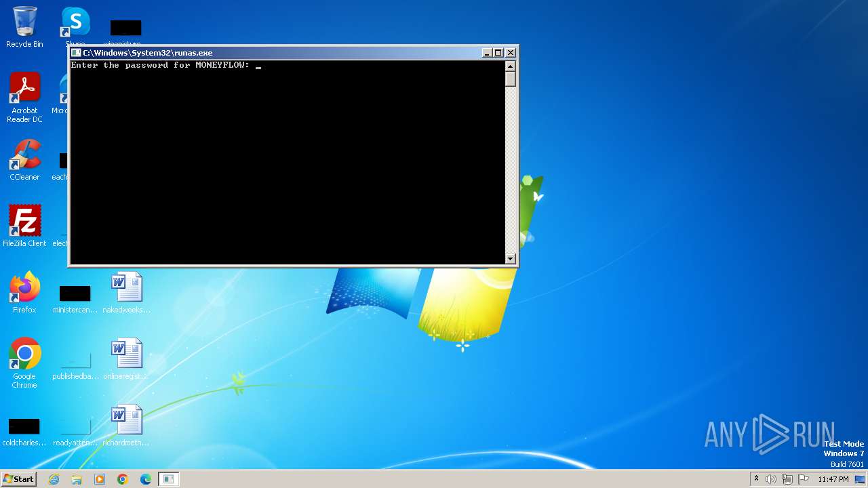Select the publishedba desktop file
Image resolution: width=868 pixels, height=488 pixels.
pyautogui.click(x=75, y=366)
